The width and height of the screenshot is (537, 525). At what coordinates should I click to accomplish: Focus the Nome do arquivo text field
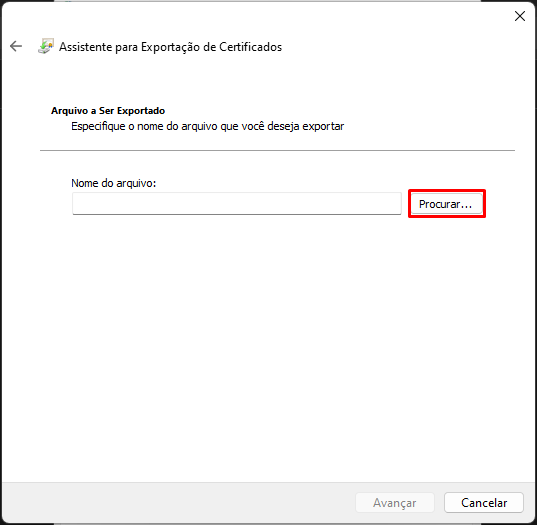tap(237, 203)
